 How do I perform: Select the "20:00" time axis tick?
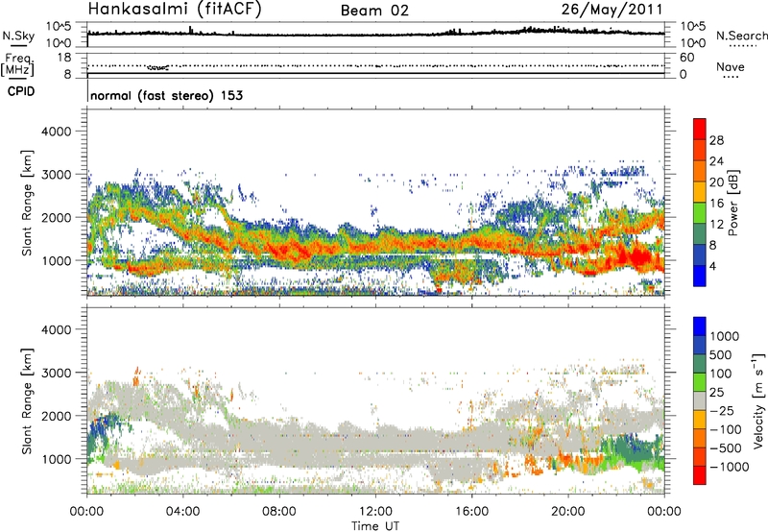(568, 512)
